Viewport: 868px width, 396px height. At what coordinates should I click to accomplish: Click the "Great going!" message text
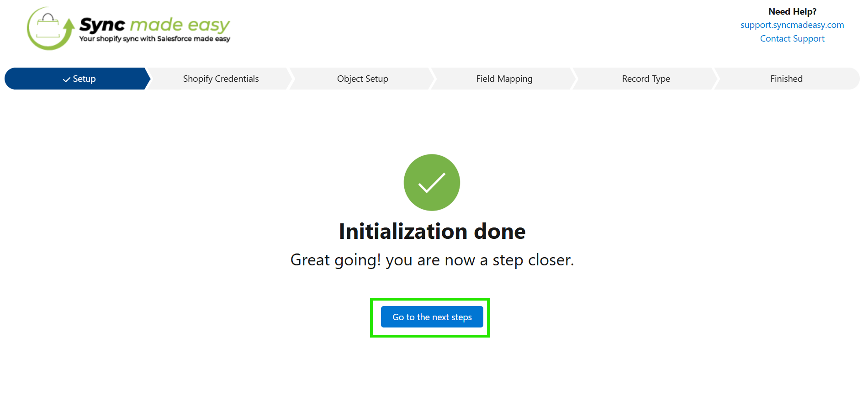335,260
